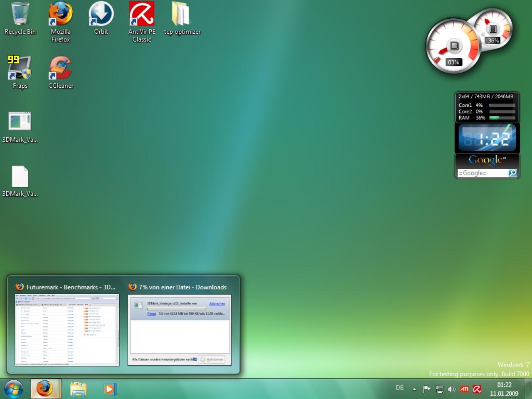Viewport: 532px width, 399px height.
Task: Select the Orbit downloader shortcut
Action: pos(101,19)
